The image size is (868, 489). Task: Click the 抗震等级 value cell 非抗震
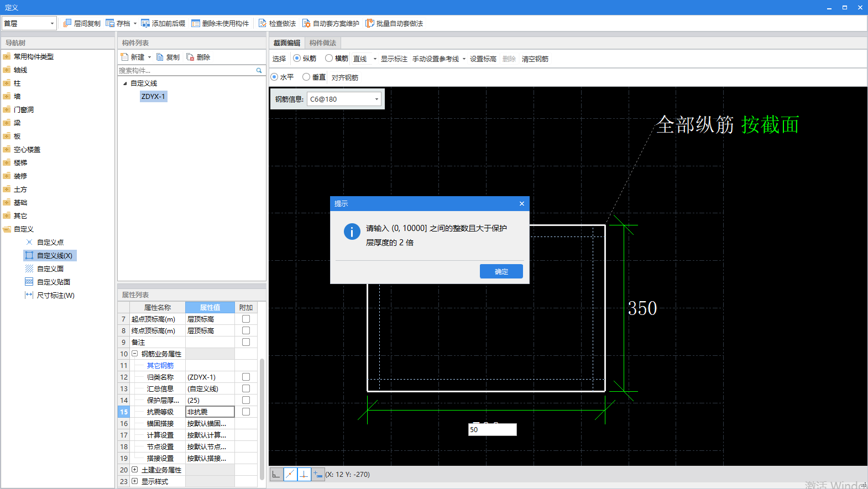210,412
